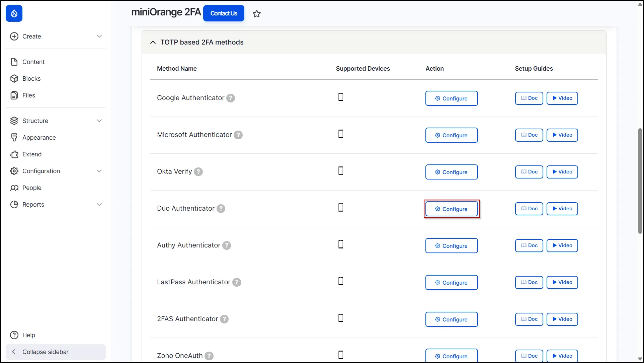
Task: Click the Duo Authenticator phone device icon
Action: coord(341,208)
